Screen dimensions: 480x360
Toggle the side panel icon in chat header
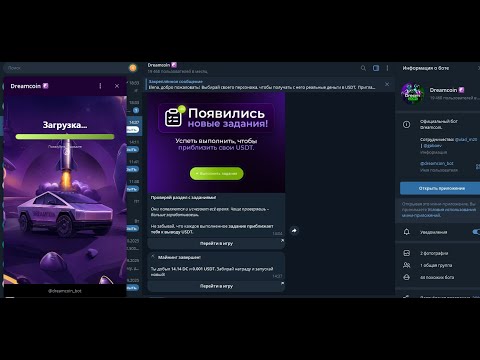[376, 68]
